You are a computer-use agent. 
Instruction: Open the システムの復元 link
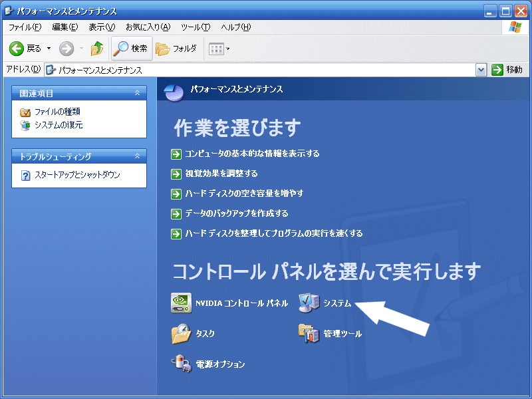[x=59, y=125]
